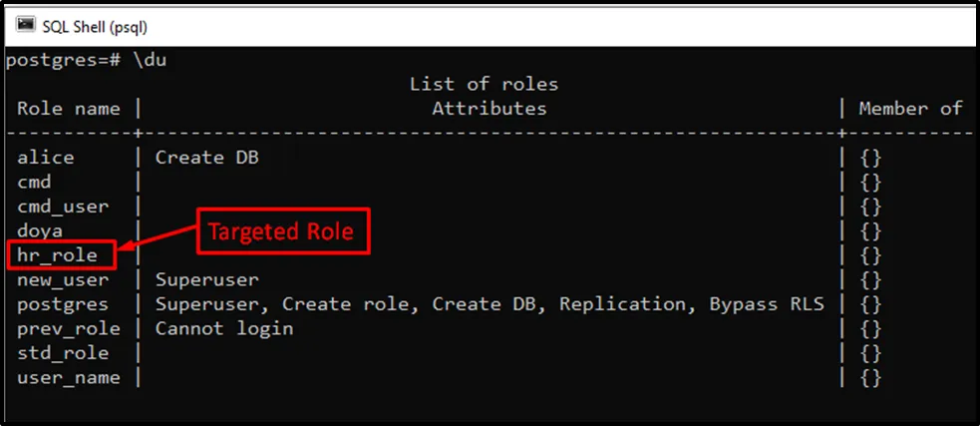Click the Create DB attribute for alice
Screen dimensions: 980x426
click(207, 157)
